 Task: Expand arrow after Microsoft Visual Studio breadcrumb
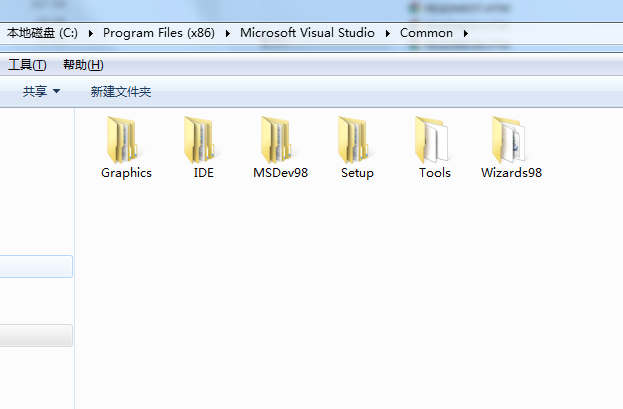click(x=387, y=33)
